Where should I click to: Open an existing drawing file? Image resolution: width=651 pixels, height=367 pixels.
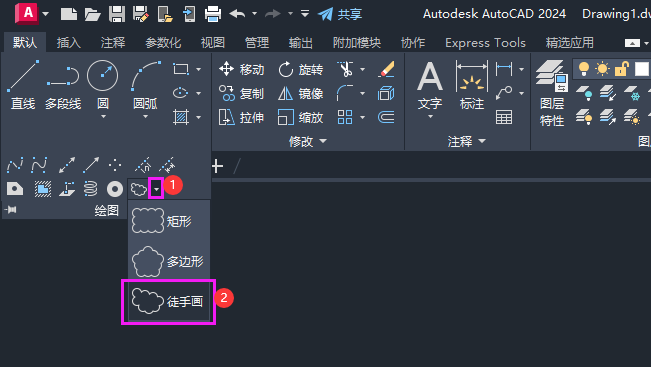coord(92,14)
